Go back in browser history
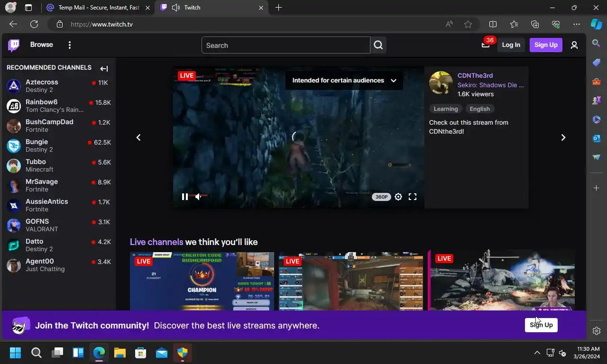Screen dimensions: 607x364 click(x=13, y=24)
